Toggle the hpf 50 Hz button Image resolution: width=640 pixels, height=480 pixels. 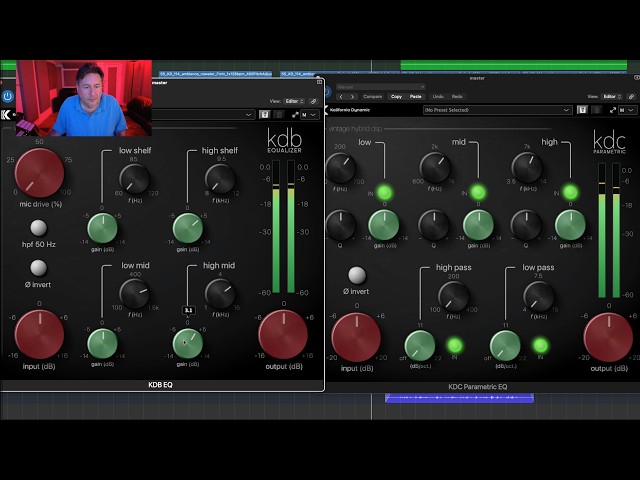[39, 228]
